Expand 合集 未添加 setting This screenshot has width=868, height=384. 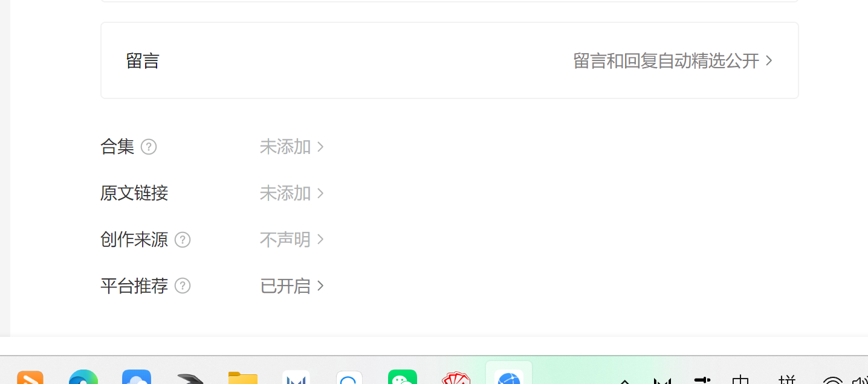pyautogui.click(x=292, y=147)
